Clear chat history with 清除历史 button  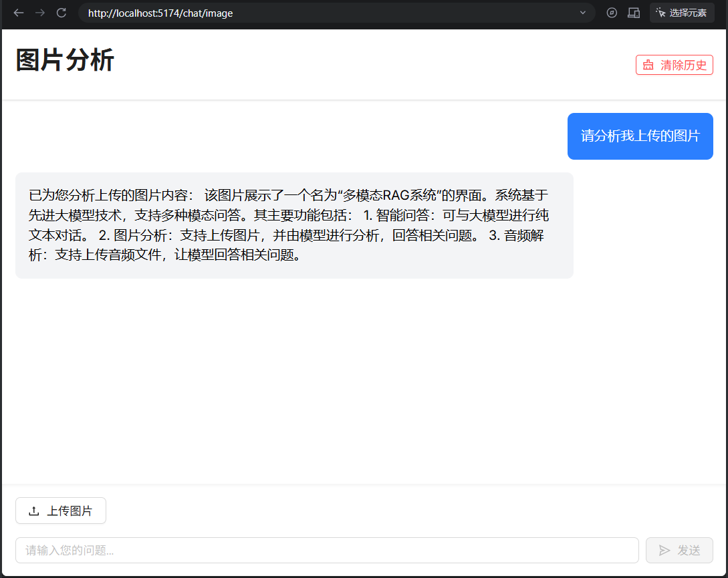(x=674, y=64)
